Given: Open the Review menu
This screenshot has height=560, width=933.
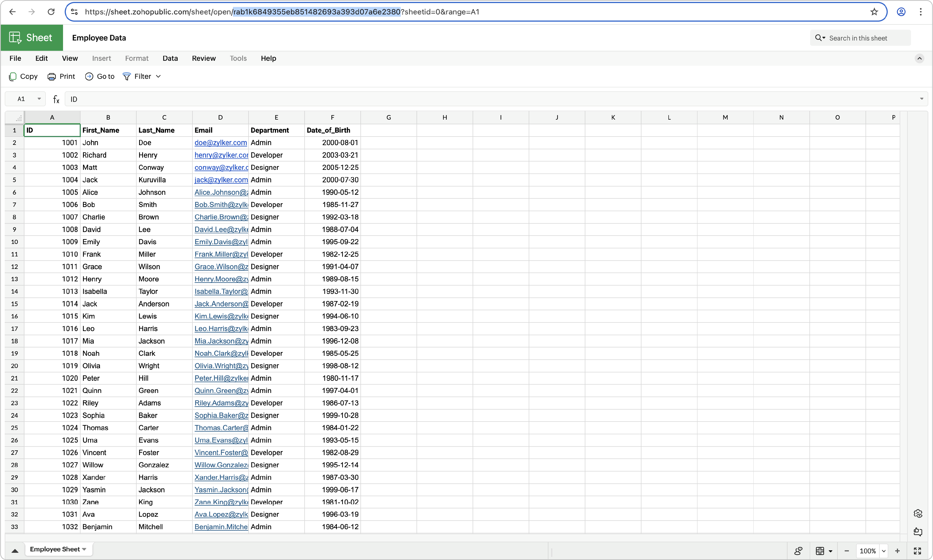Looking at the screenshot, I should [x=204, y=58].
